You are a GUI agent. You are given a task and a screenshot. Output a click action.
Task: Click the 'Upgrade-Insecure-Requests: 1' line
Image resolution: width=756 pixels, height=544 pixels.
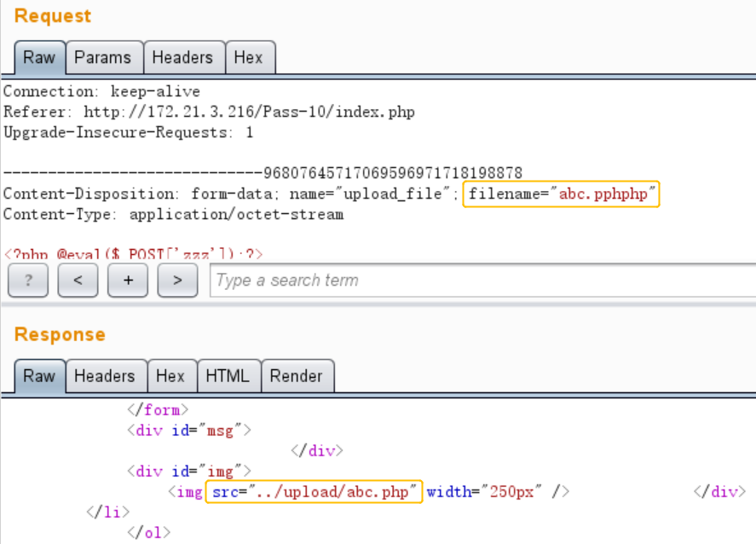[128, 132]
